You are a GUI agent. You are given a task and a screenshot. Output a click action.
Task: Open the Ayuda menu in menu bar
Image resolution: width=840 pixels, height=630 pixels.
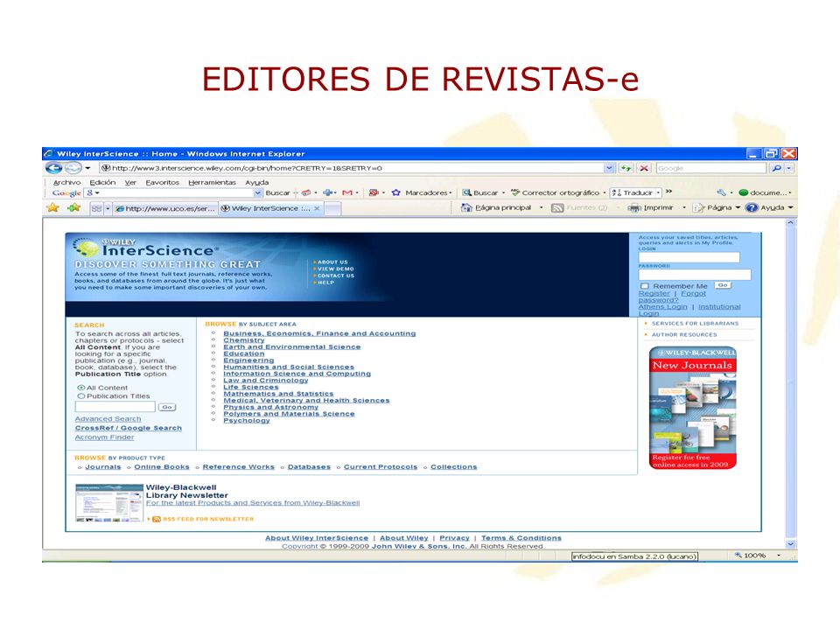pos(257,183)
